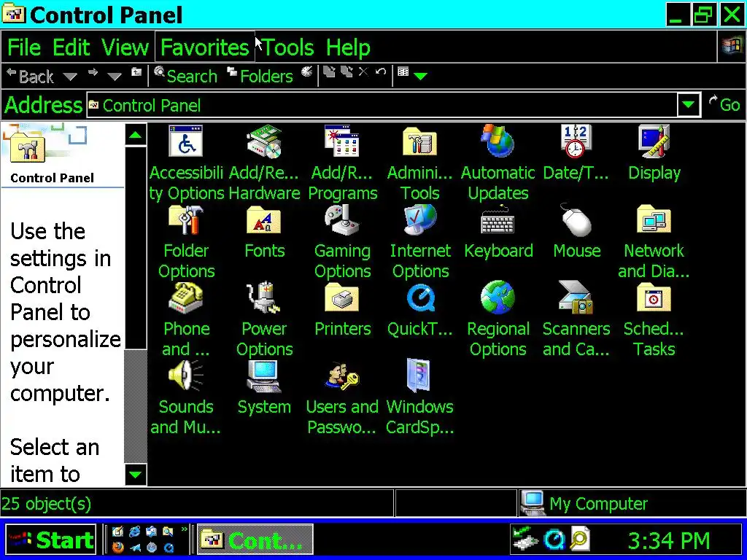
Task: Open the Help menu
Action: point(348,47)
